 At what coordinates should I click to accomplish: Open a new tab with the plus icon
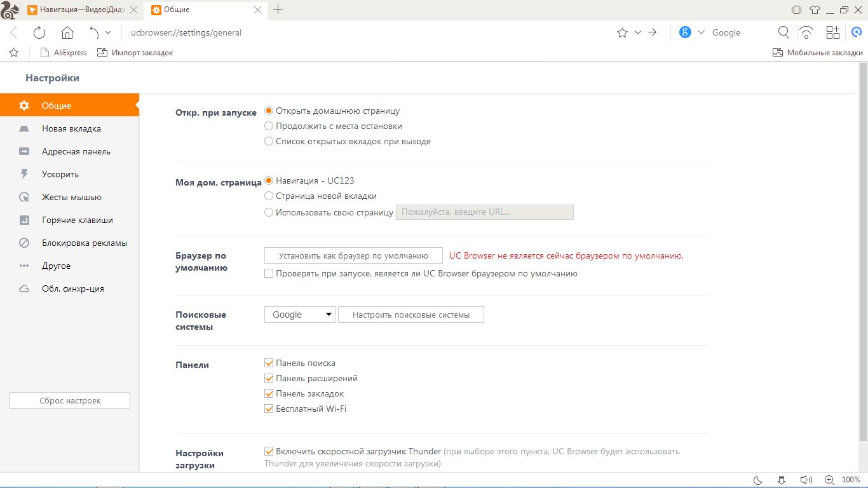click(x=278, y=10)
